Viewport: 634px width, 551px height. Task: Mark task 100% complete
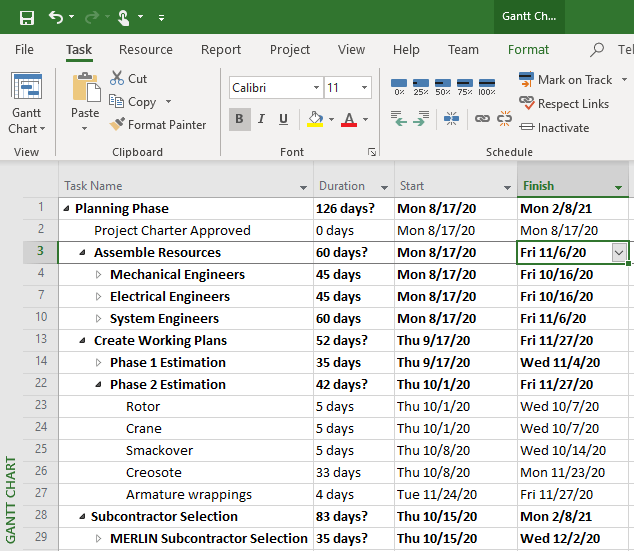[487, 87]
